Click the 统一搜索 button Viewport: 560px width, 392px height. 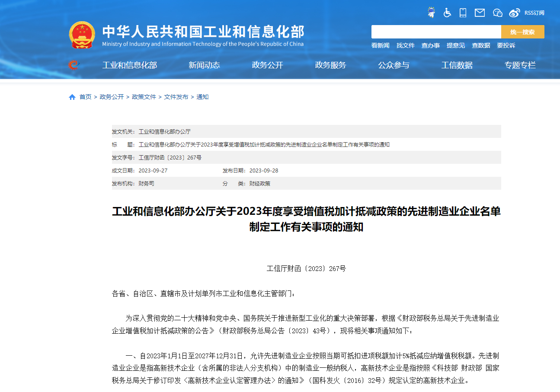[x=523, y=32]
